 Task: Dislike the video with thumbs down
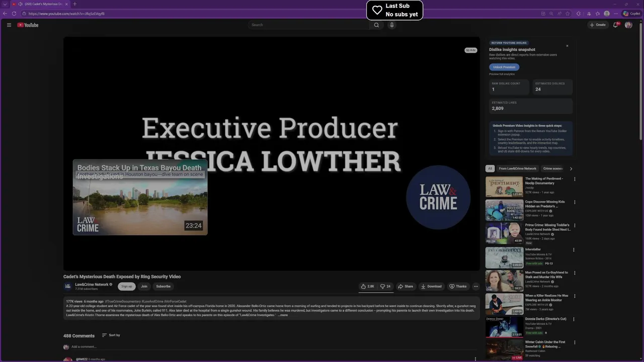(x=385, y=287)
